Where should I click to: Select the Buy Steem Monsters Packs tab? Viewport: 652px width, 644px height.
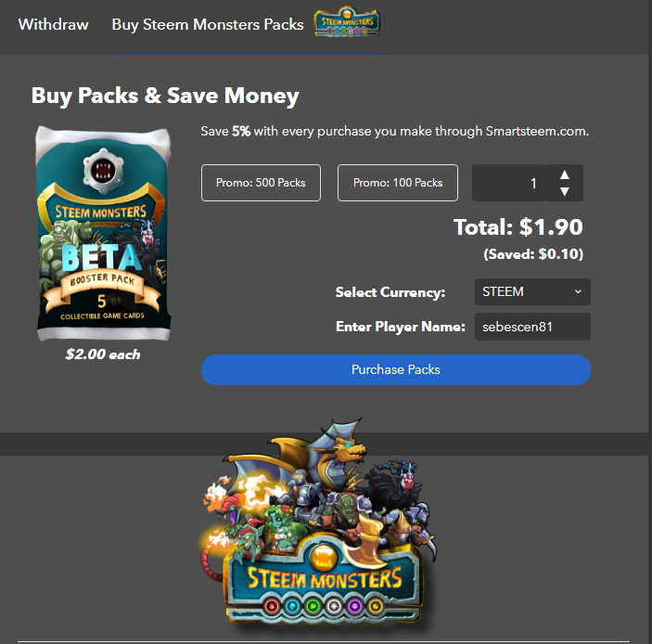coord(208,24)
